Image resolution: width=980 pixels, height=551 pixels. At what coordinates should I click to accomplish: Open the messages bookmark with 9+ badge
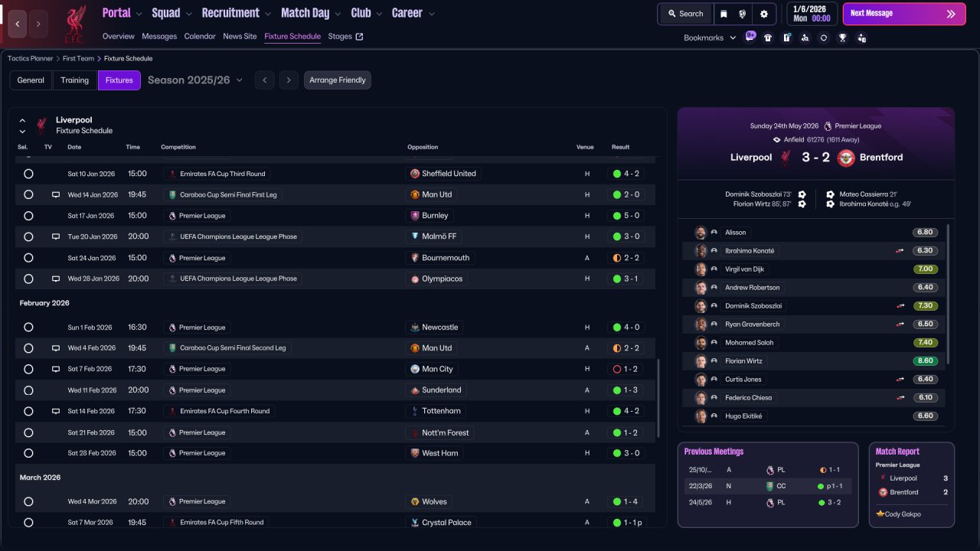tap(750, 37)
